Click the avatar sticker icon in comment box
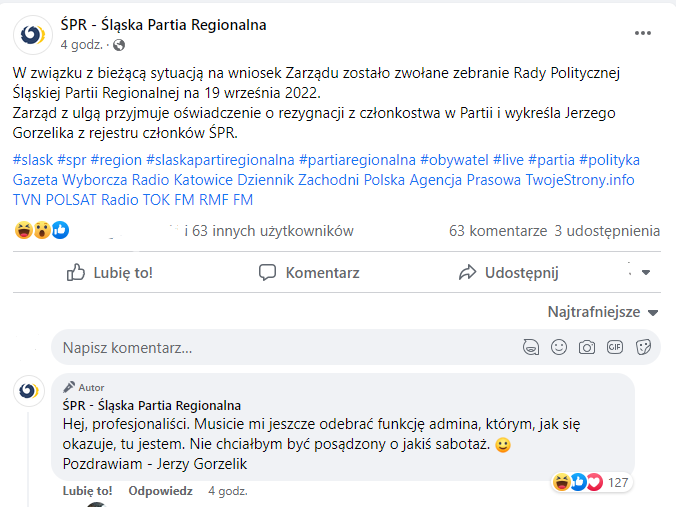This screenshot has width=676, height=507. click(531, 348)
